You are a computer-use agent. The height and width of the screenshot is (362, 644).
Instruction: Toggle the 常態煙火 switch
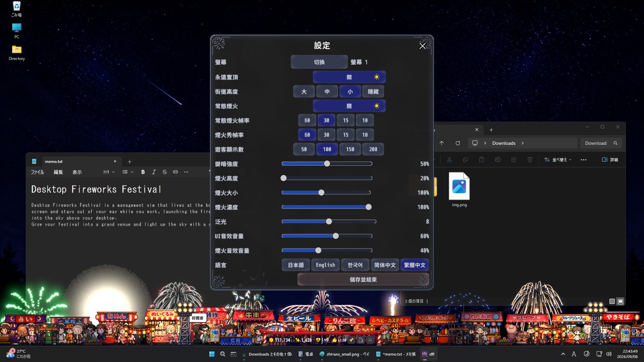click(349, 106)
